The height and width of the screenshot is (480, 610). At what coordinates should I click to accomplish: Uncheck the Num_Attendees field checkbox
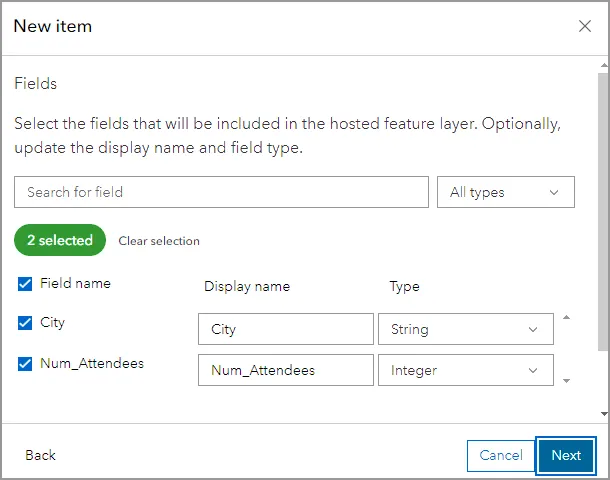coord(25,364)
